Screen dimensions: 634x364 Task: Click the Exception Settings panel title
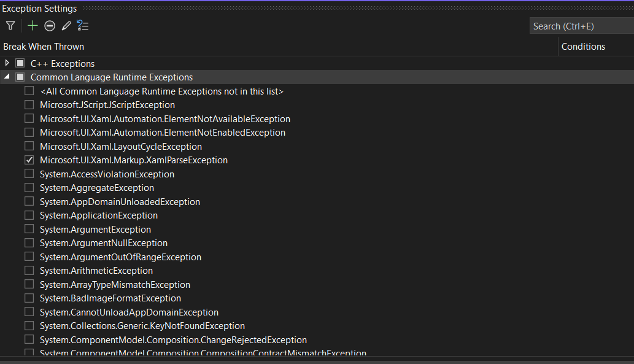click(x=40, y=9)
